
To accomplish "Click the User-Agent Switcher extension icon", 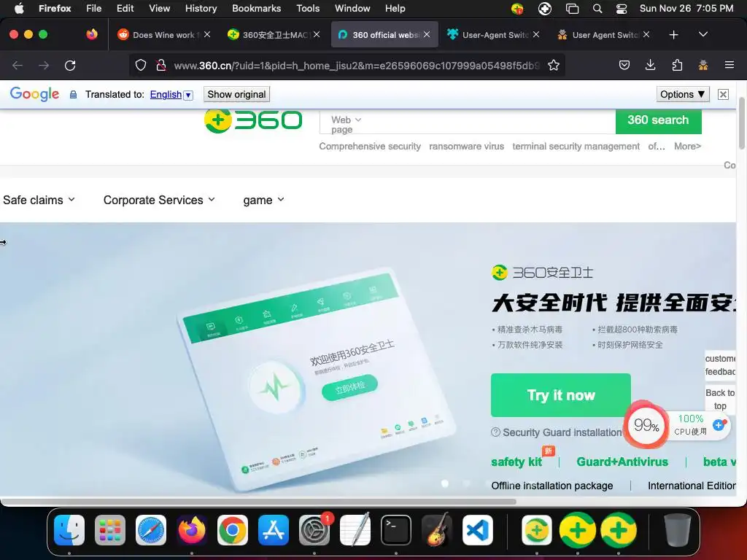I will [x=703, y=65].
